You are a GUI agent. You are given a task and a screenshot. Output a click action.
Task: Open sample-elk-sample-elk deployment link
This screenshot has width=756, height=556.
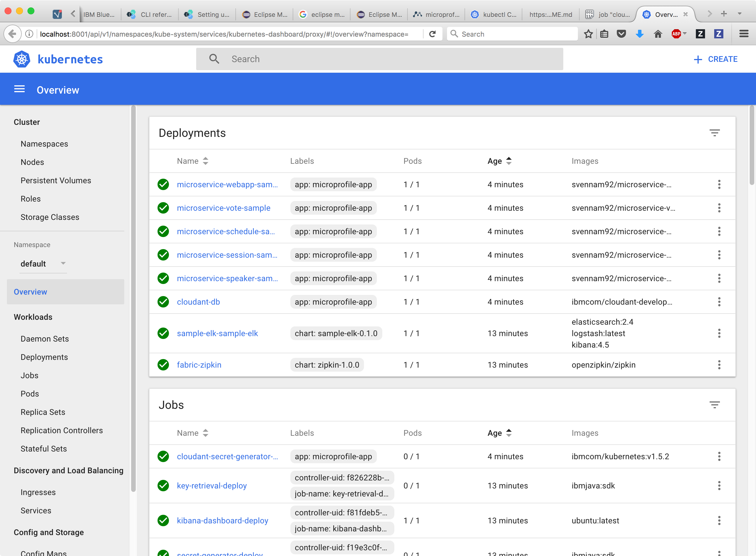217,334
